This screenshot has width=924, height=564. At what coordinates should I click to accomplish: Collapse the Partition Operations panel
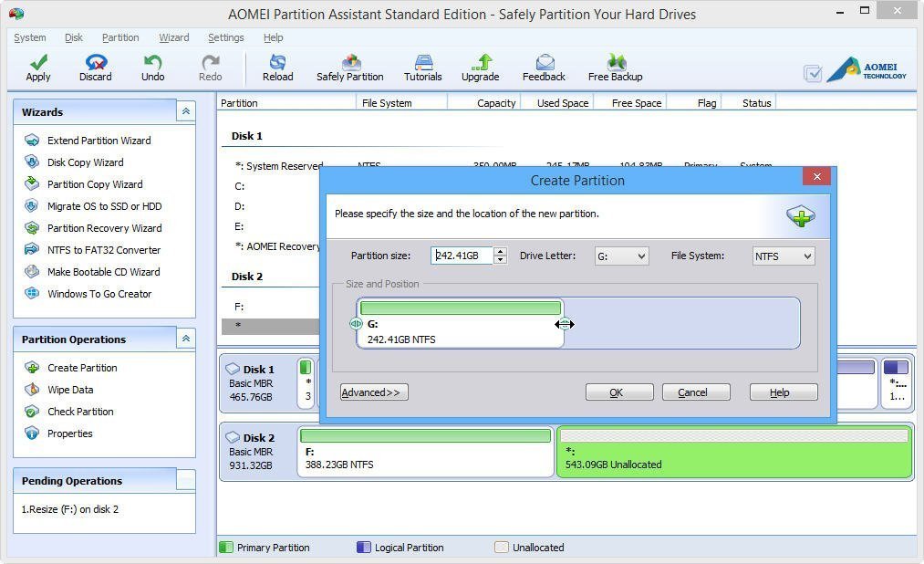(186, 339)
